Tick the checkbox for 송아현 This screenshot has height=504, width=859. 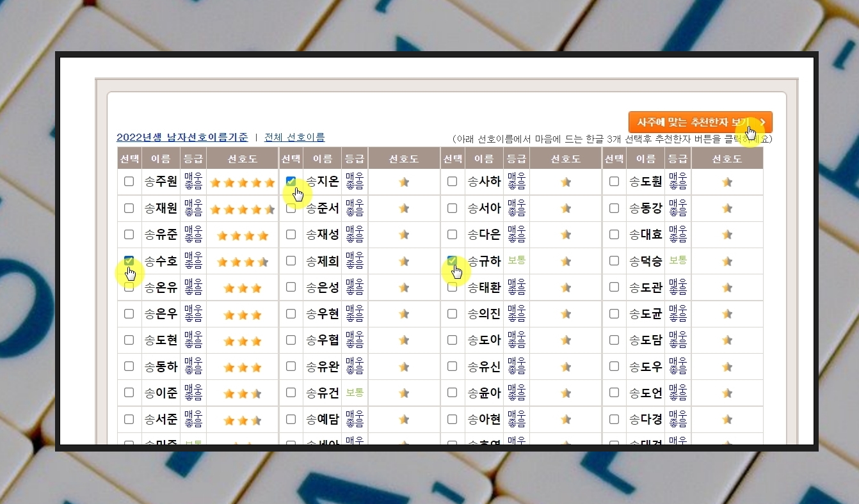pos(453,419)
